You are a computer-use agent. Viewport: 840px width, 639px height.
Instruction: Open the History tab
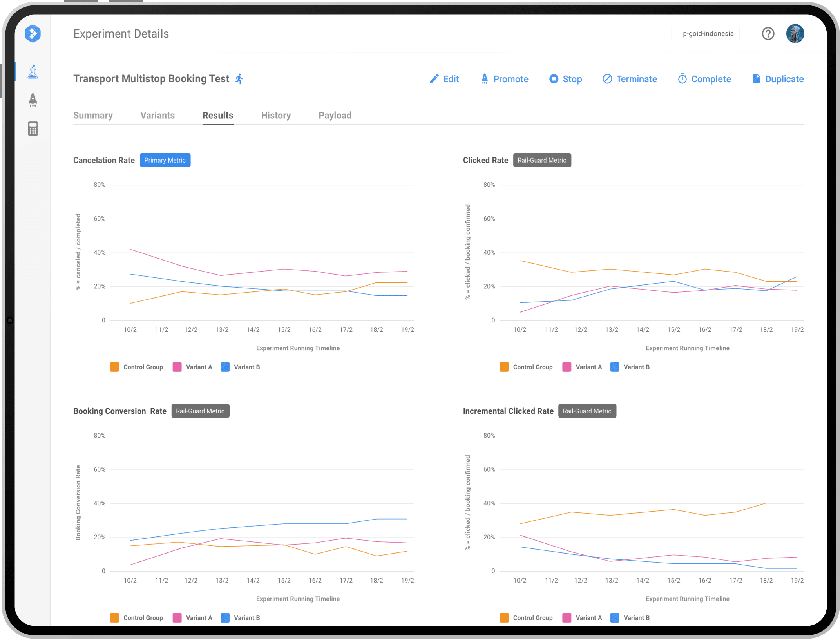click(276, 115)
